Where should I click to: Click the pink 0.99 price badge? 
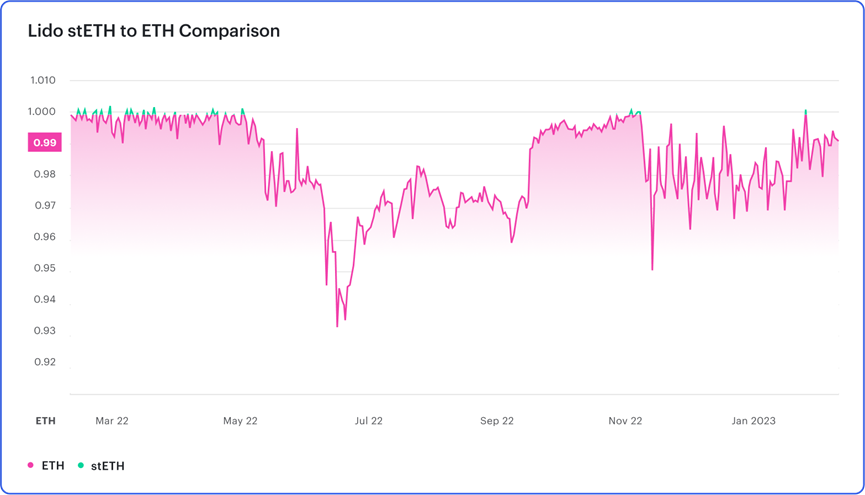[45, 143]
